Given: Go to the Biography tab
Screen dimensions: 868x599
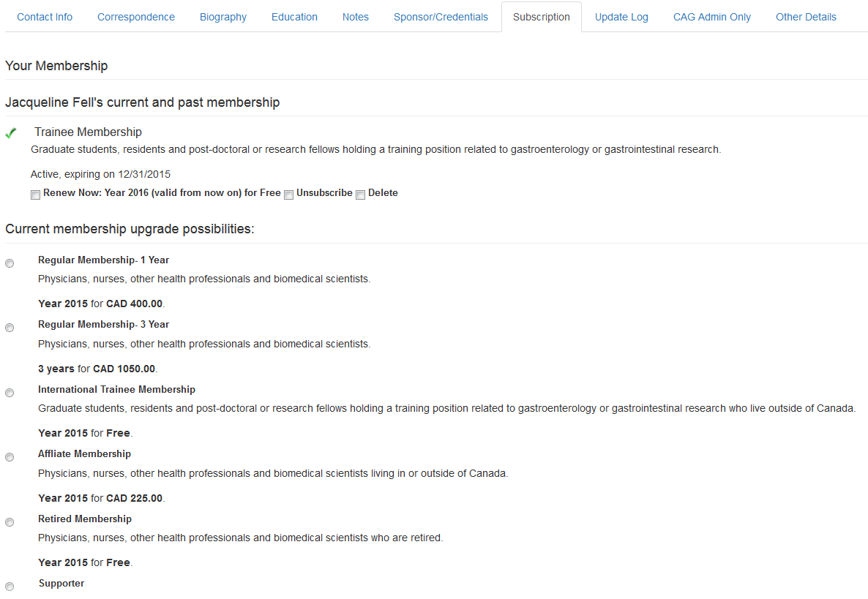Looking at the screenshot, I should 223,17.
